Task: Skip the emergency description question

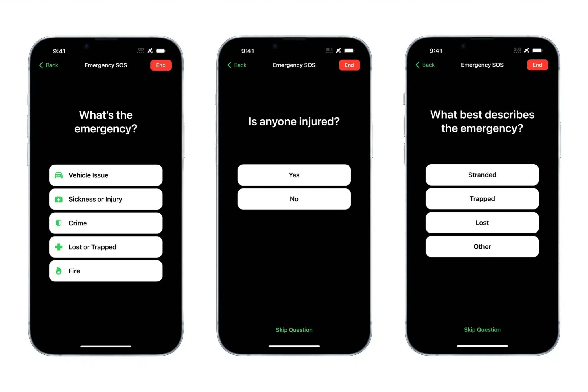Action: pos(482,329)
